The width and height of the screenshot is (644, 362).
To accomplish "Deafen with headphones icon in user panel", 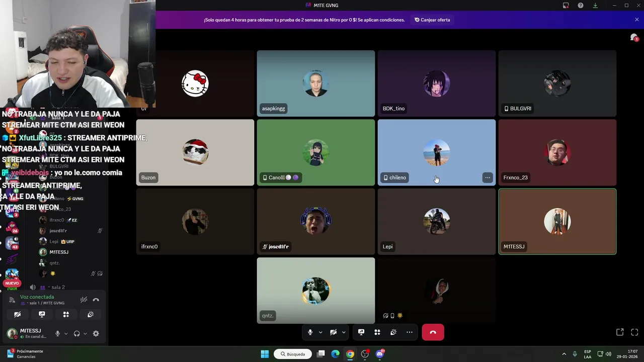I will 76,333.
